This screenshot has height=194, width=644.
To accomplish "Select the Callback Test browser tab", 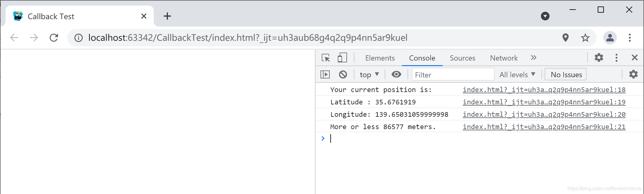I will (x=80, y=16).
